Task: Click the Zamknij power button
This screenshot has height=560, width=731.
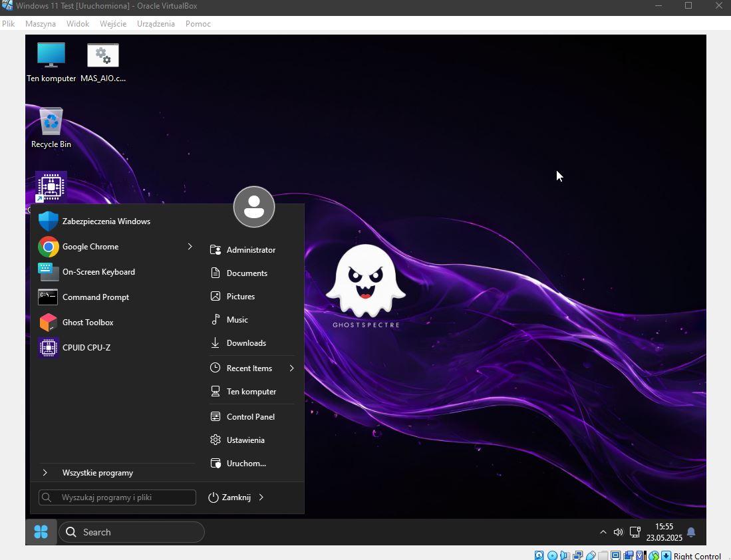Action: pos(229,497)
